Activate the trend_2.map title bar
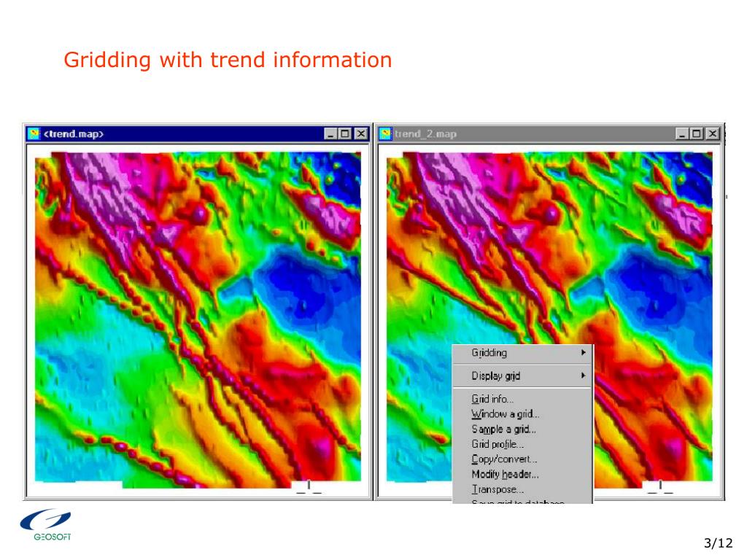Viewport: 747px width, 560px height. pyautogui.click(x=550, y=134)
